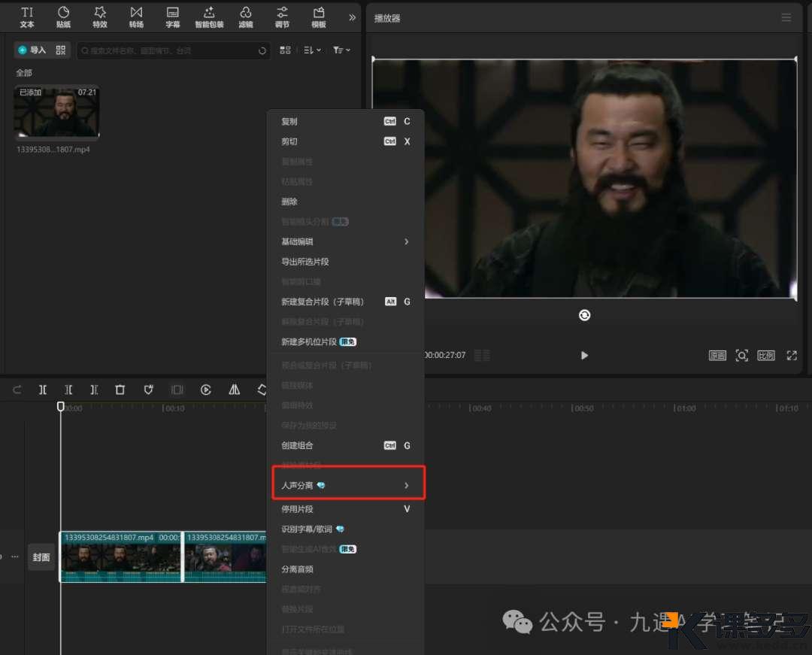The height and width of the screenshot is (655, 812).
Task: Open the track options ellipsis beside 封面
Action: [x=15, y=557]
